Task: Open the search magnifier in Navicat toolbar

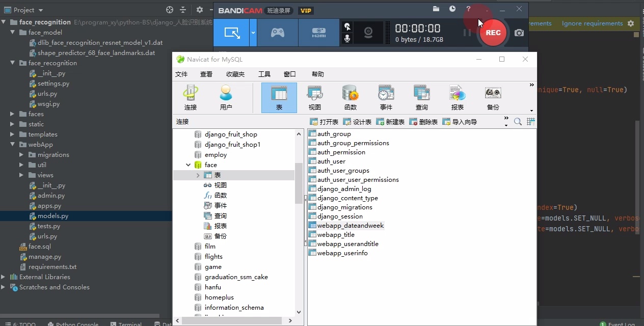Action: [x=518, y=122]
